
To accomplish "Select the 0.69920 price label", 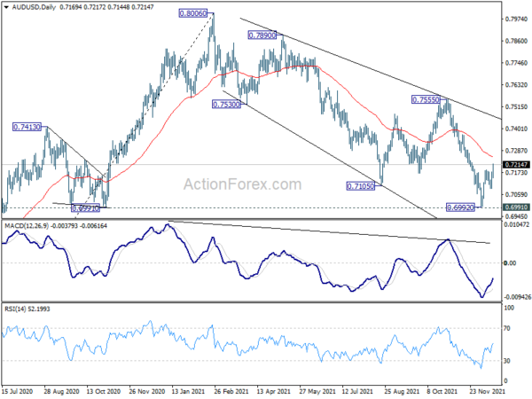I will pos(460,207).
